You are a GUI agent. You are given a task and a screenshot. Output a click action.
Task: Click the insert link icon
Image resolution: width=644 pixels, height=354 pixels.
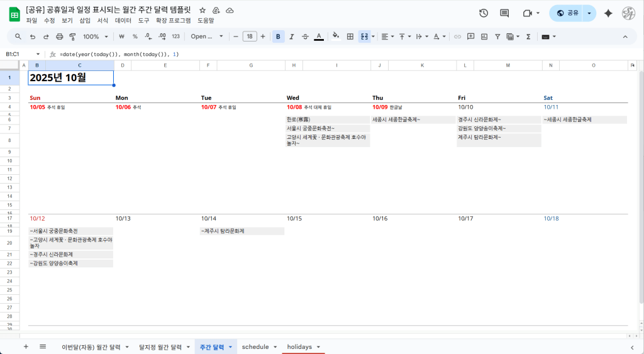tap(457, 36)
